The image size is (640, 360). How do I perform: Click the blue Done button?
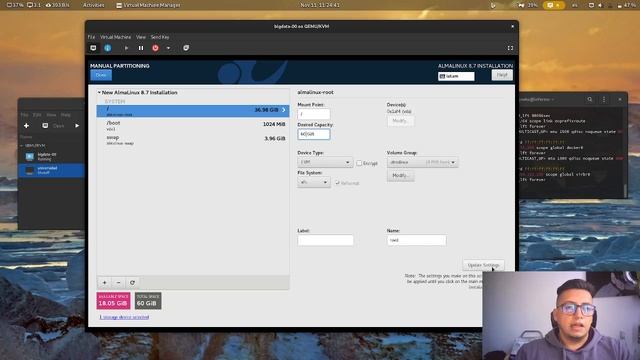[x=101, y=75]
